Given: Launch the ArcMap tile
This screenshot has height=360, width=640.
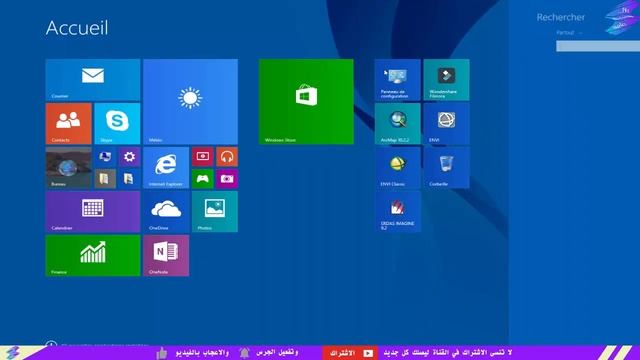Looking at the screenshot, I should [x=398, y=124].
